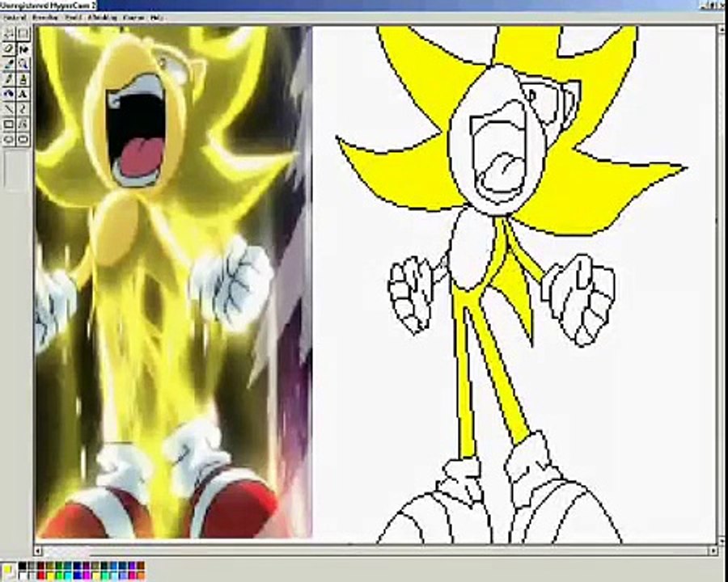
Task: Select the Ellipse tool
Action: [x=9, y=139]
